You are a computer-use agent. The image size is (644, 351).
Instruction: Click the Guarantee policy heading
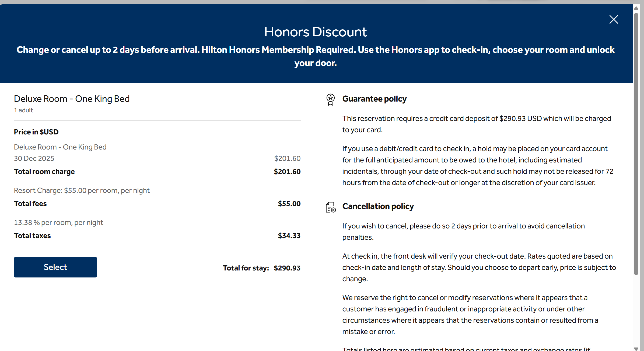(374, 99)
